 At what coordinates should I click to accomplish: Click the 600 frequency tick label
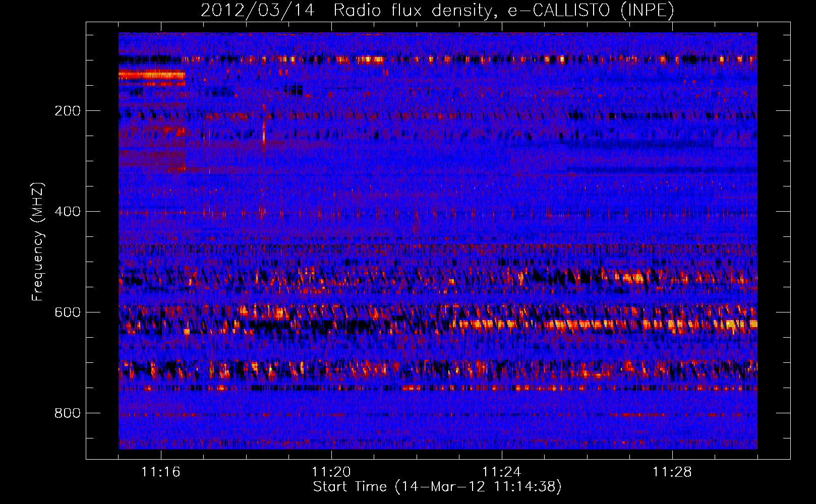68,312
